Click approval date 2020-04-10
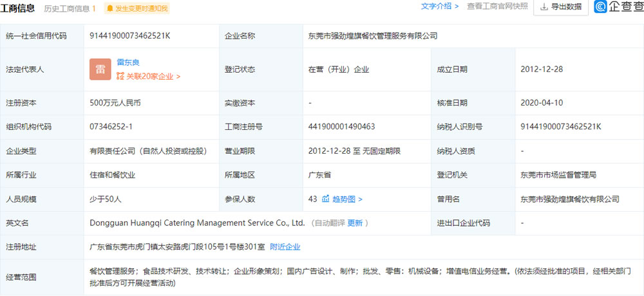Viewport: 644px width, 296px height. (542, 103)
